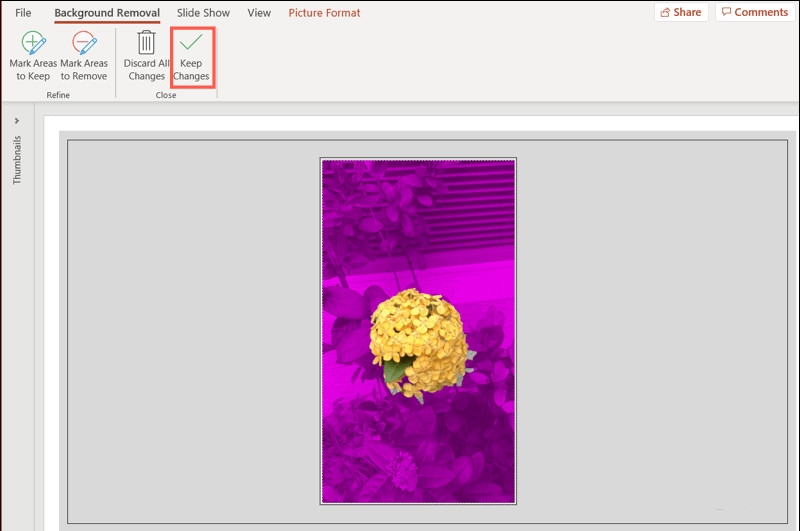Select Mark Areas to Keep tool
800x531 pixels.
[x=33, y=56]
